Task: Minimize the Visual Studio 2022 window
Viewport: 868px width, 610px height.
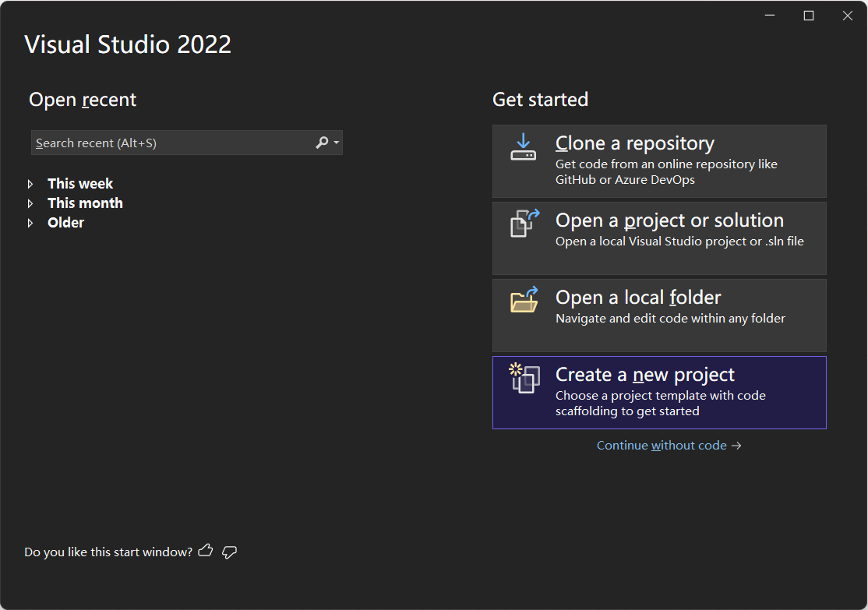Action: 770,16
